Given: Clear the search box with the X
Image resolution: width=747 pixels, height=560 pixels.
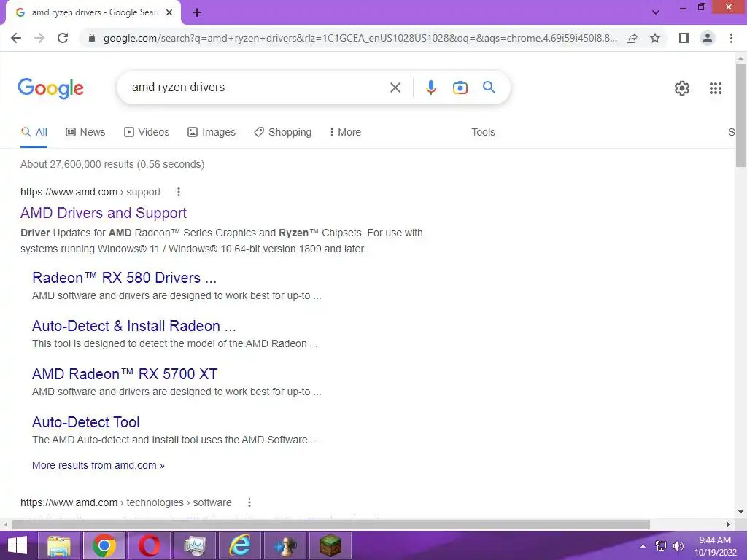Looking at the screenshot, I should click(x=395, y=87).
